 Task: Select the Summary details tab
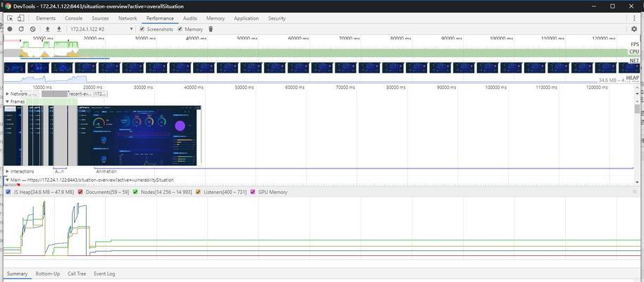click(17, 274)
